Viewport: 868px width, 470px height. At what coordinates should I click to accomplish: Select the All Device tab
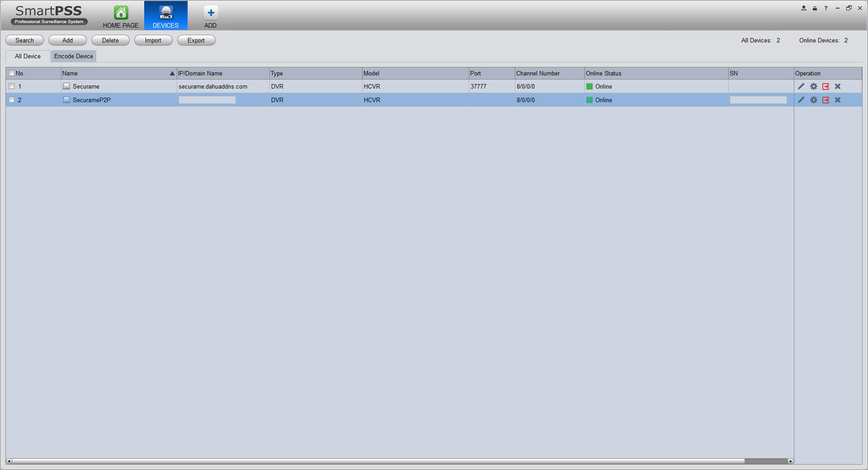click(x=28, y=56)
